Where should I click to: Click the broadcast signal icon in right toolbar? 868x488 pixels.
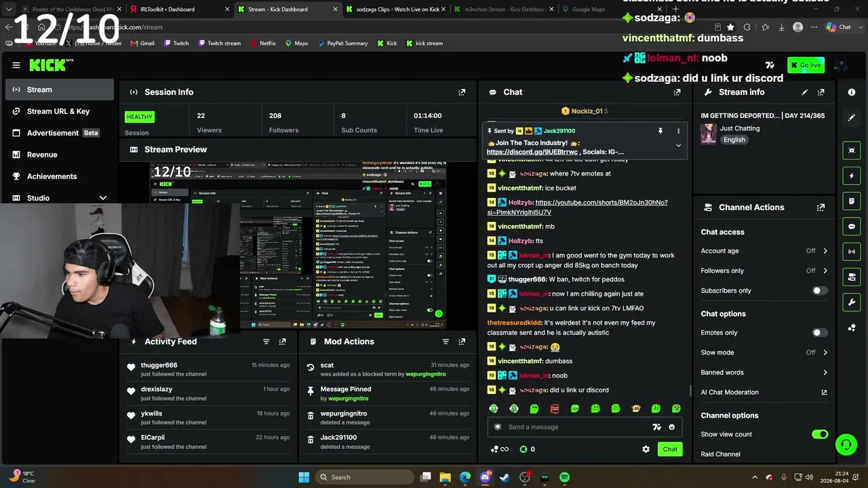click(852, 251)
